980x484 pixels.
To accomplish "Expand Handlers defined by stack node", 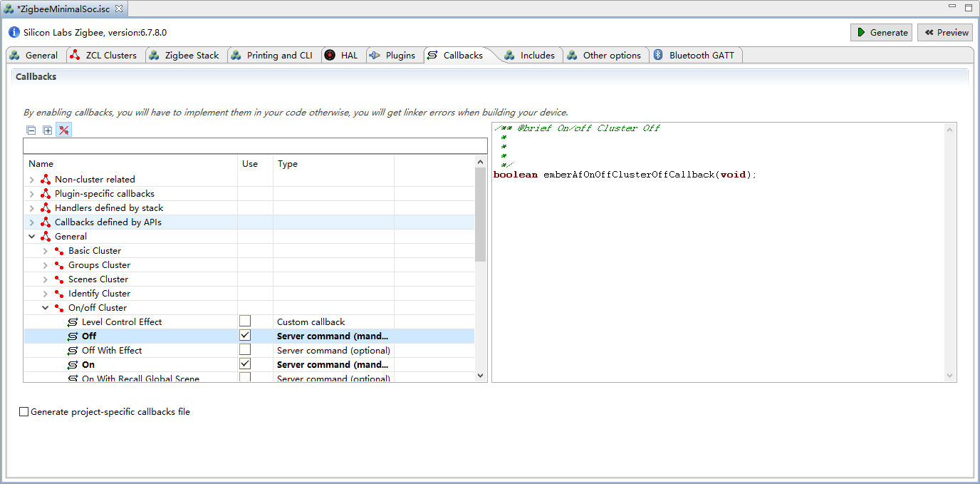I will (x=32, y=208).
